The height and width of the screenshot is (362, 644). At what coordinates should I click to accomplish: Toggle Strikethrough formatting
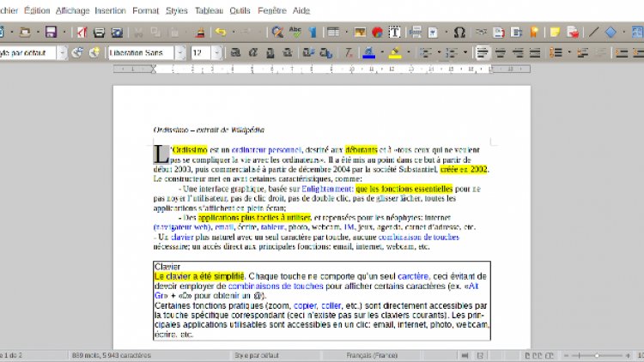click(288, 52)
